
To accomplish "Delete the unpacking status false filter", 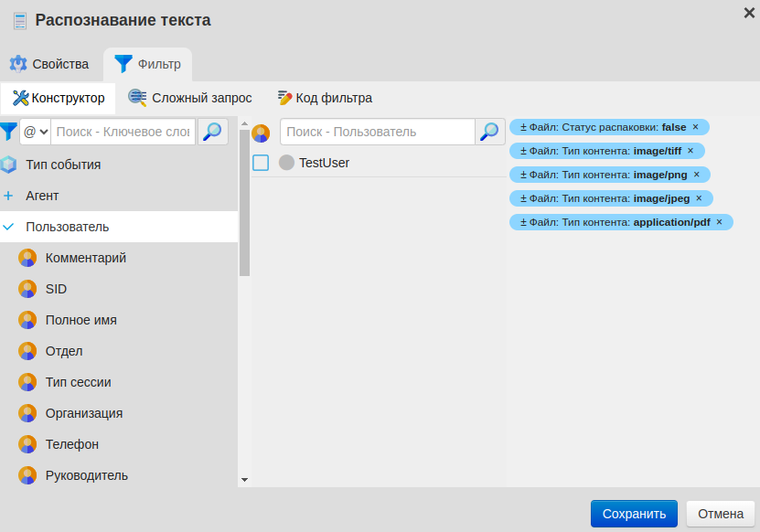I will [695, 127].
